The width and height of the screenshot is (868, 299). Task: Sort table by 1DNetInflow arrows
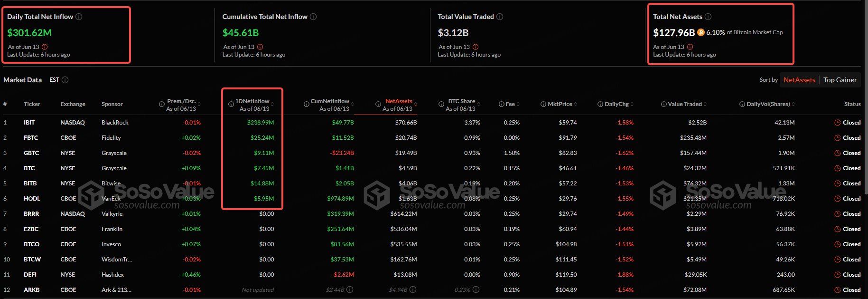tap(272, 104)
